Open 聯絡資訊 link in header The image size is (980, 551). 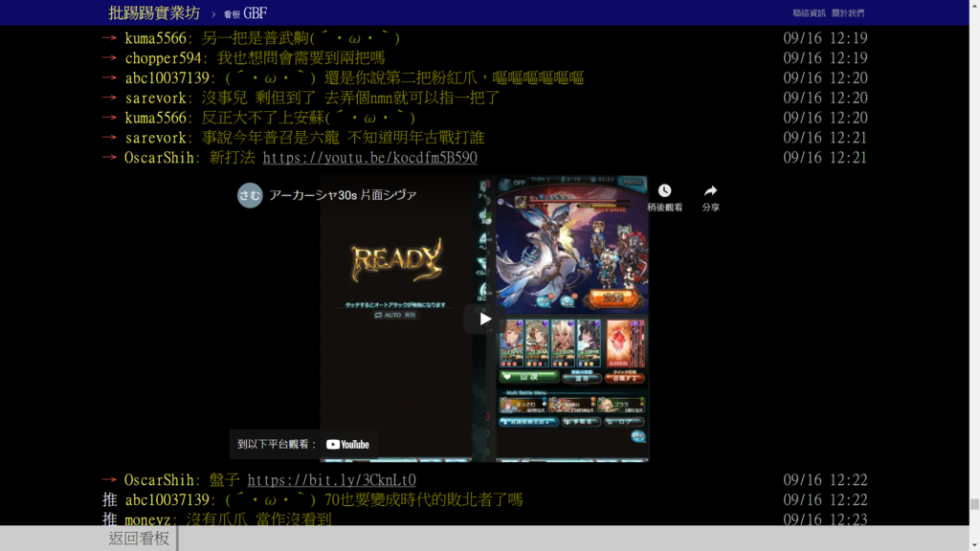[x=809, y=13]
